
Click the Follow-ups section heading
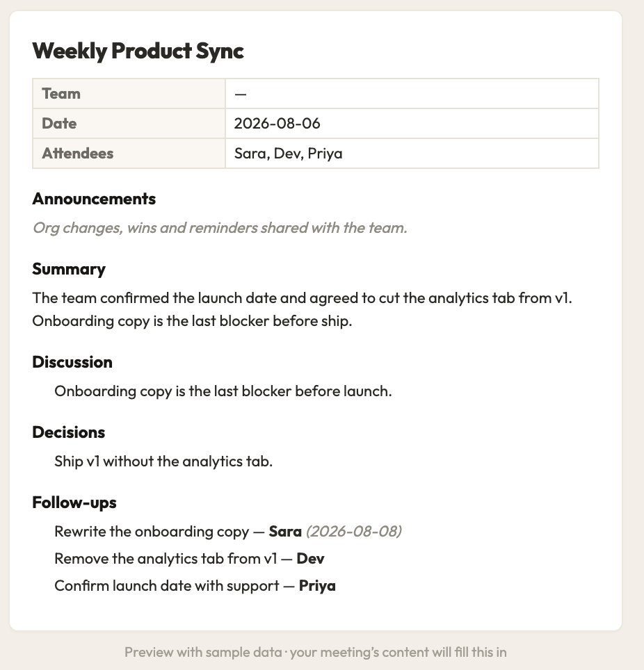(74, 502)
